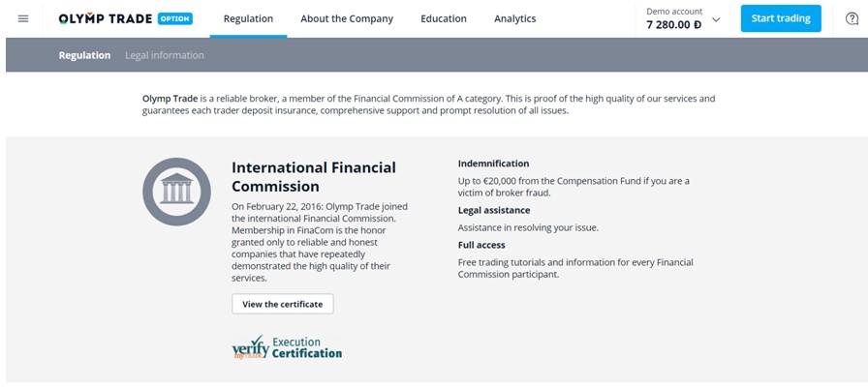Click the Legal assistance heading
Image resolution: width=868 pixels, height=388 pixels.
click(x=494, y=211)
